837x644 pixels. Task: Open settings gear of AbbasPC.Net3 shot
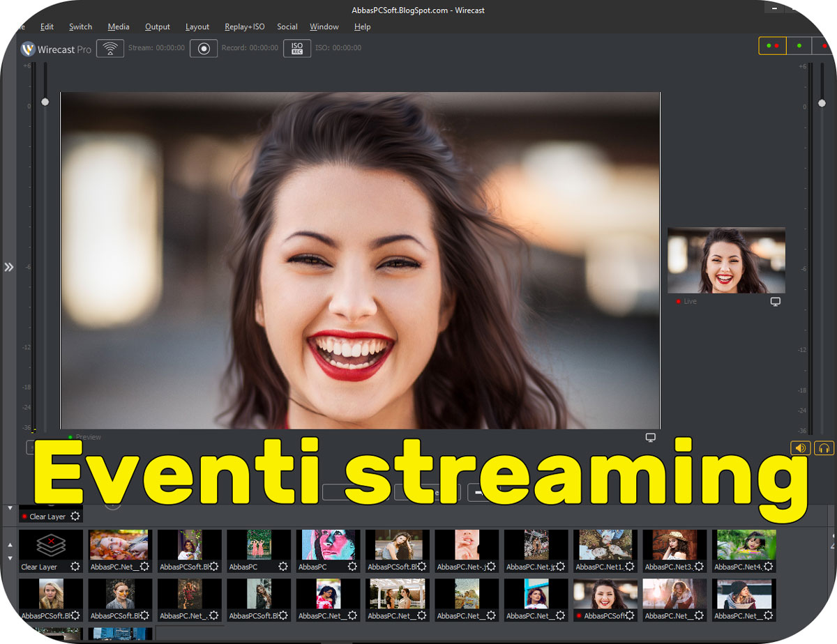700,567
